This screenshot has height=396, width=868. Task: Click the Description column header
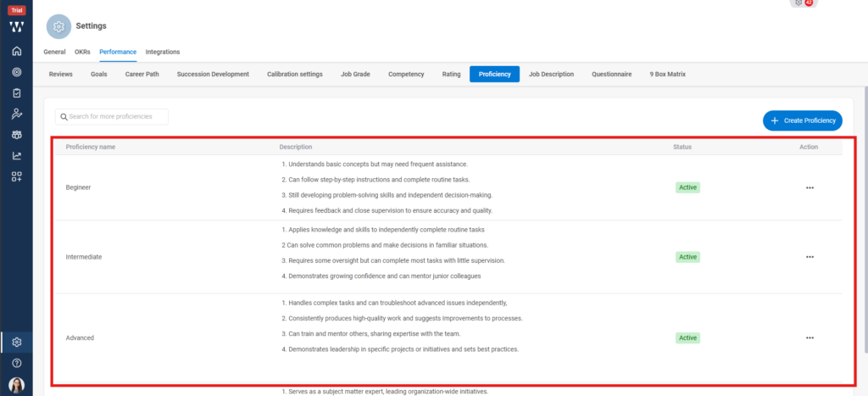pos(296,147)
